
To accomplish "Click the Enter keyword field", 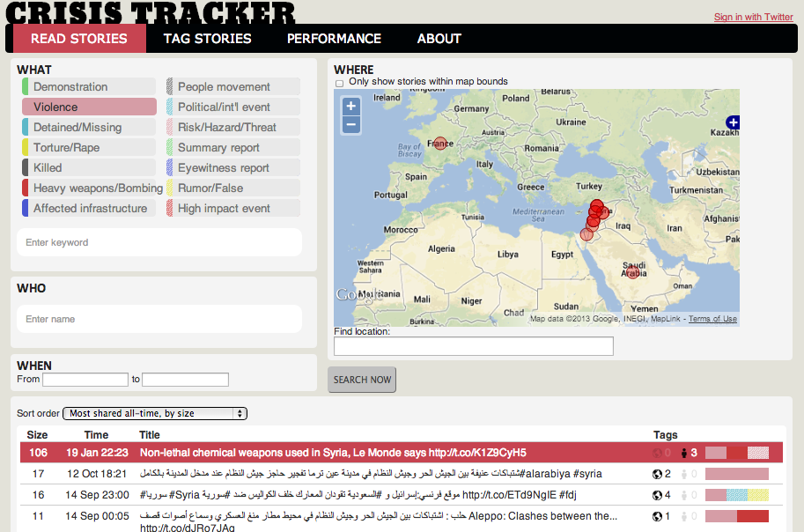I will click(x=159, y=242).
